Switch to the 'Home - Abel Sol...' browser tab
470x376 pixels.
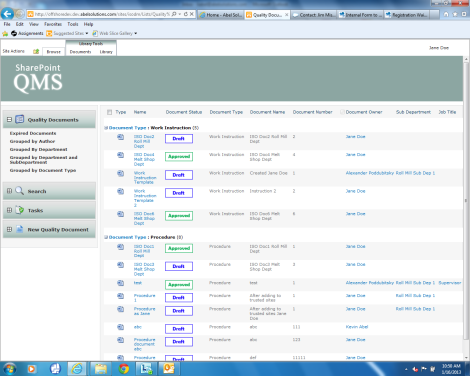click(220, 15)
